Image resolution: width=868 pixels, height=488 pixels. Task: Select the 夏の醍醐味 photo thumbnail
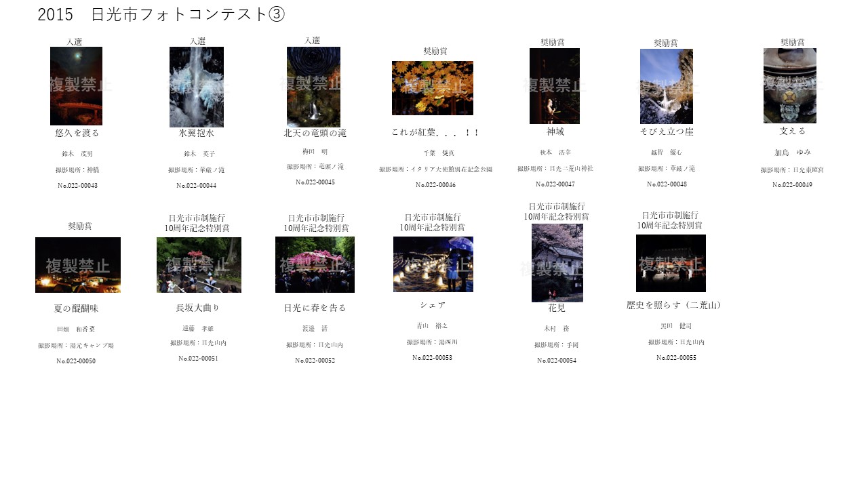[77, 264]
